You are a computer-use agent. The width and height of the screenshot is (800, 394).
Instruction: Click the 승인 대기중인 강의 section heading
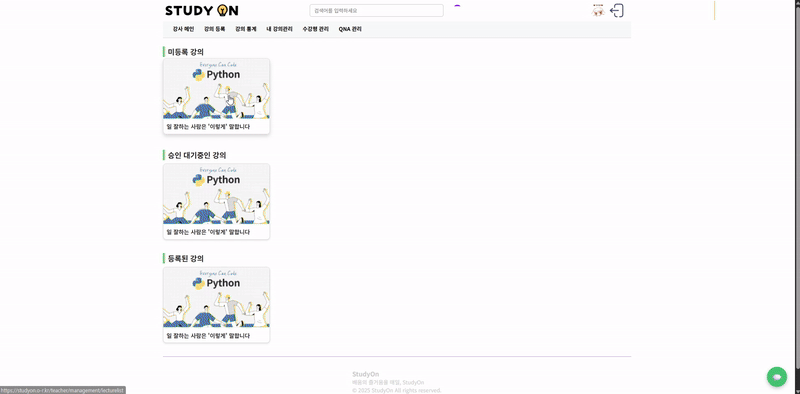(x=197, y=155)
